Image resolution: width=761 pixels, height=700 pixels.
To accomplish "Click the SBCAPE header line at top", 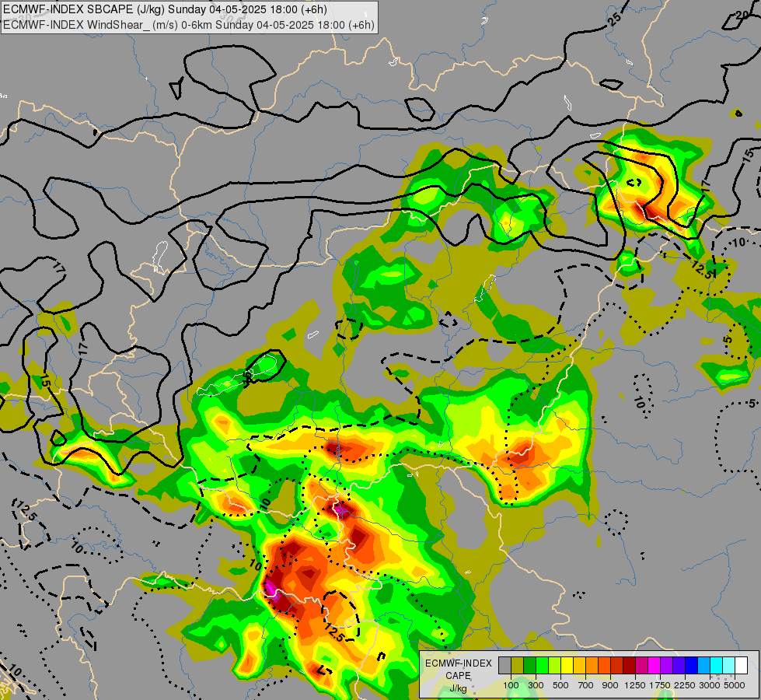I will tap(165, 9).
